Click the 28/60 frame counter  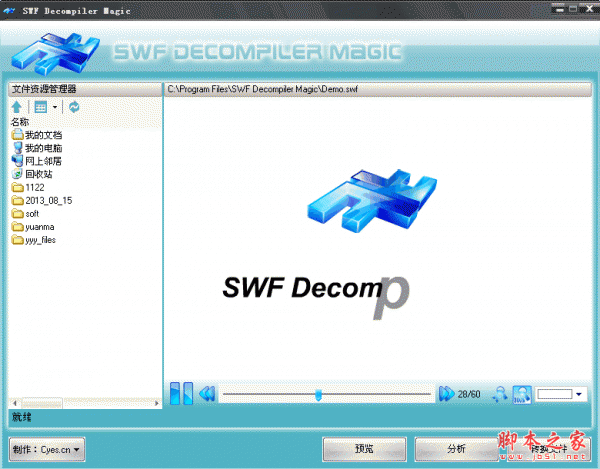[x=469, y=394]
